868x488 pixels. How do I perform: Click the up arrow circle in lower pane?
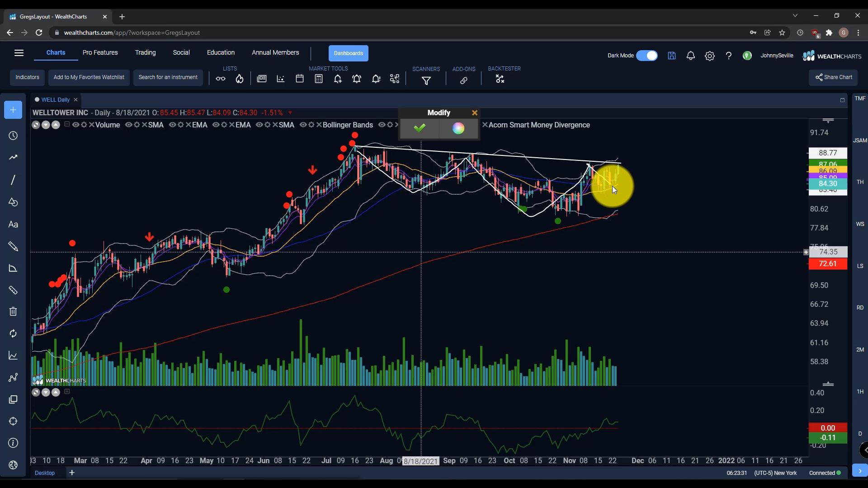tap(56, 393)
